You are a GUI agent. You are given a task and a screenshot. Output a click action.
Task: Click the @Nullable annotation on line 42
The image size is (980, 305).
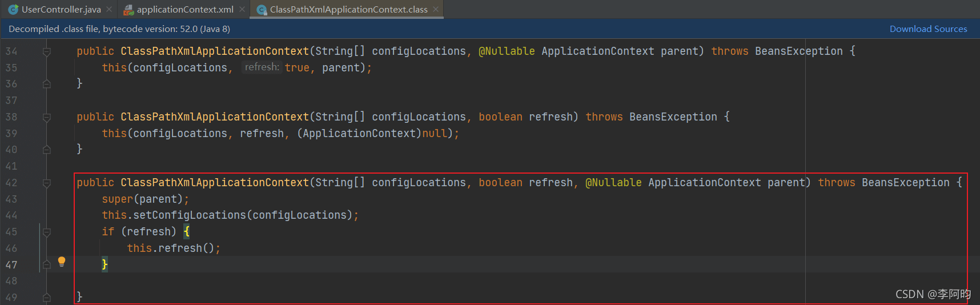click(x=613, y=183)
